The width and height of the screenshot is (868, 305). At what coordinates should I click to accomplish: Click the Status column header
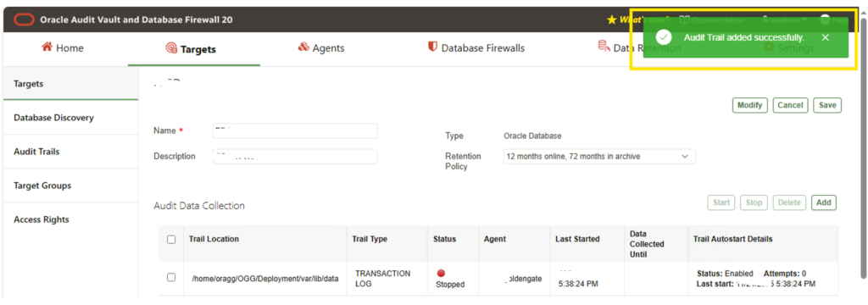pos(444,239)
